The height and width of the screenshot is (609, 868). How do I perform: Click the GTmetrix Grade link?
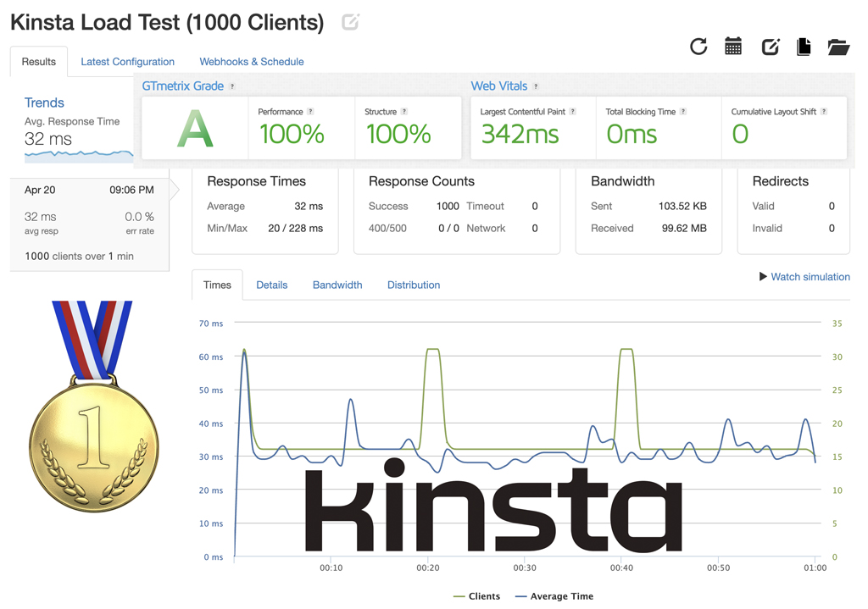(183, 86)
